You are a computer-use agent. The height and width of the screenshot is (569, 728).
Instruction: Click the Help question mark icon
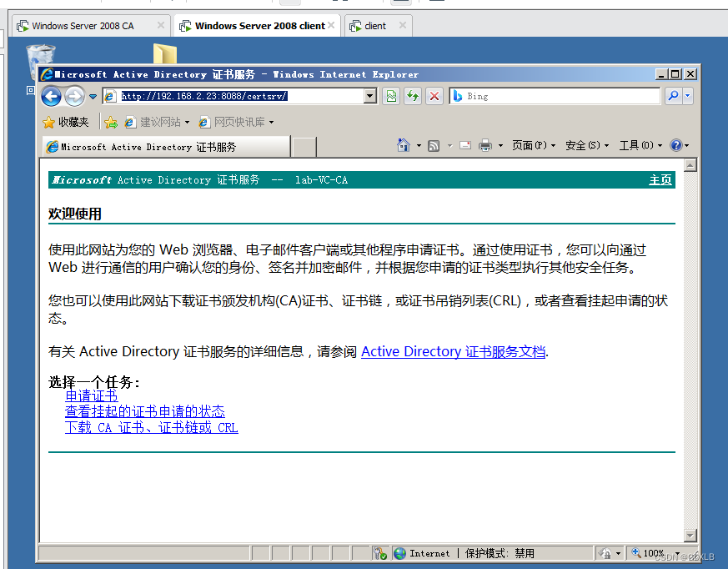click(676, 145)
